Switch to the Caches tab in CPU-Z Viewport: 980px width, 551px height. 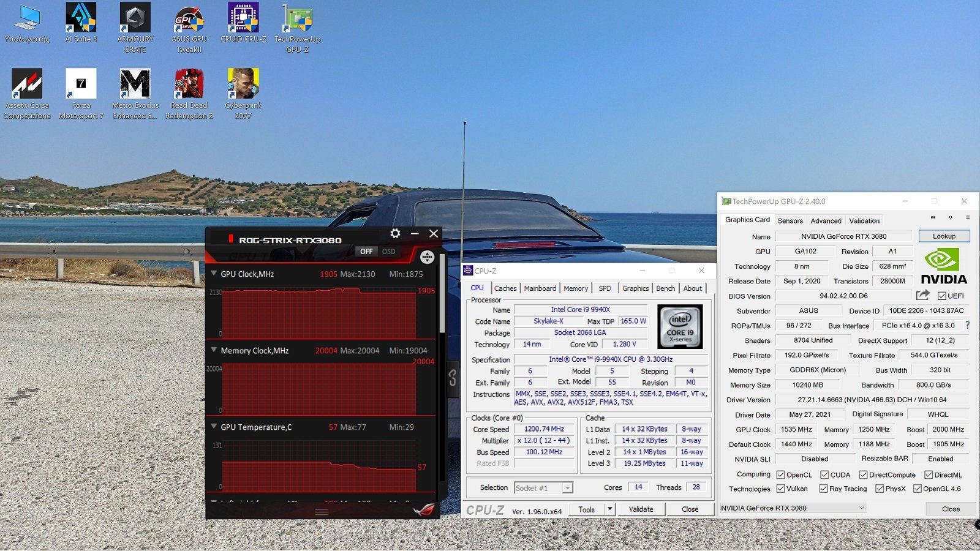click(505, 288)
